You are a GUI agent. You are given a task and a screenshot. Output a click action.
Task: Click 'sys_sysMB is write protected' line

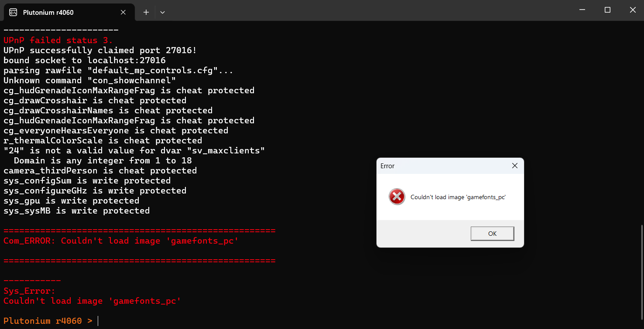click(76, 211)
